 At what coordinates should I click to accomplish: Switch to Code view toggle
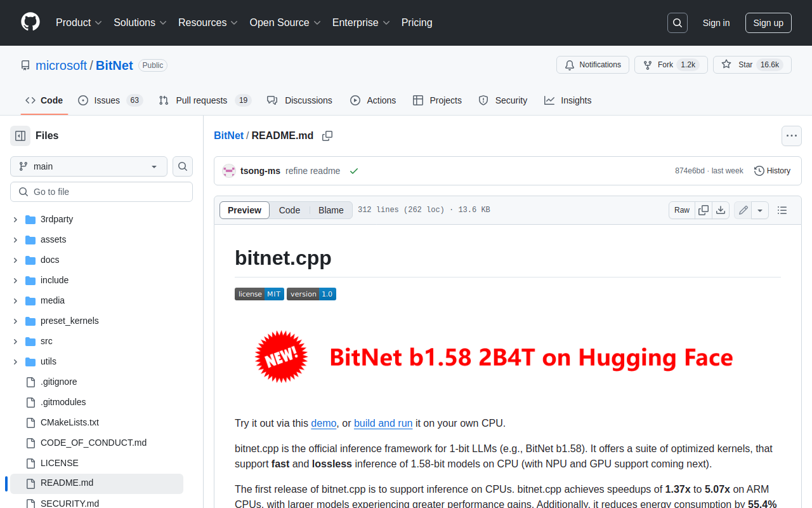click(x=289, y=210)
